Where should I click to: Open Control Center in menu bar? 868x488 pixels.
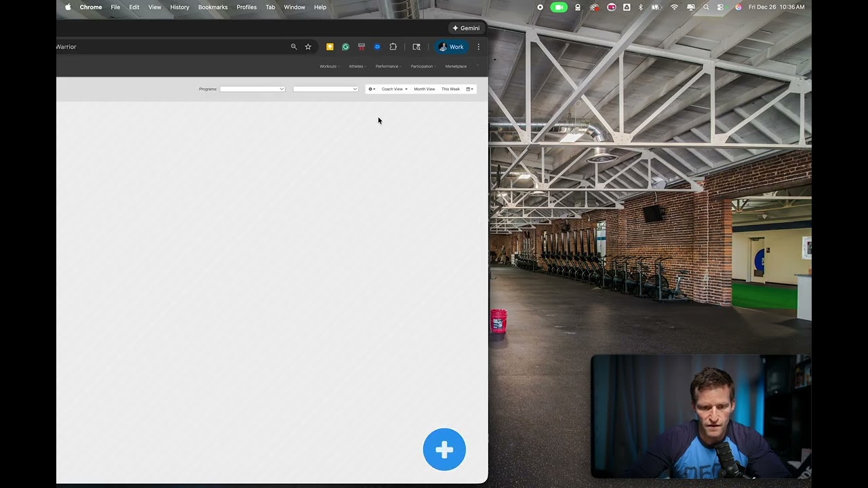pos(721,7)
